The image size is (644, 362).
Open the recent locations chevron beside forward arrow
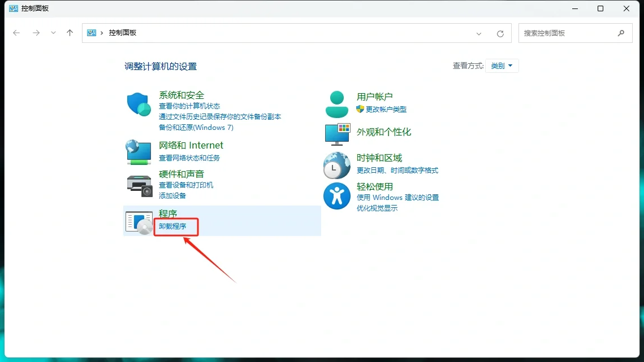click(53, 33)
